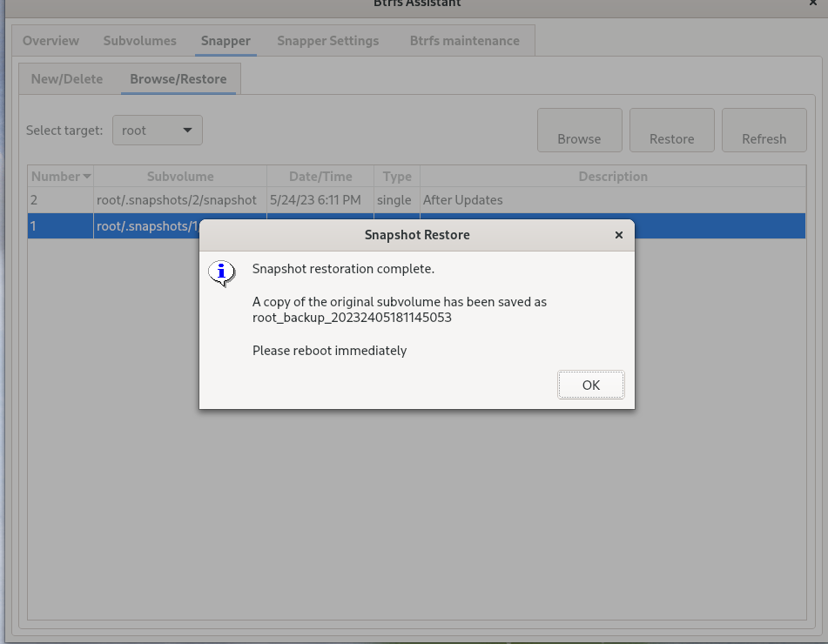This screenshot has width=828, height=644.
Task: Switch to the New/Delete sub-tab
Action: coord(67,79)
